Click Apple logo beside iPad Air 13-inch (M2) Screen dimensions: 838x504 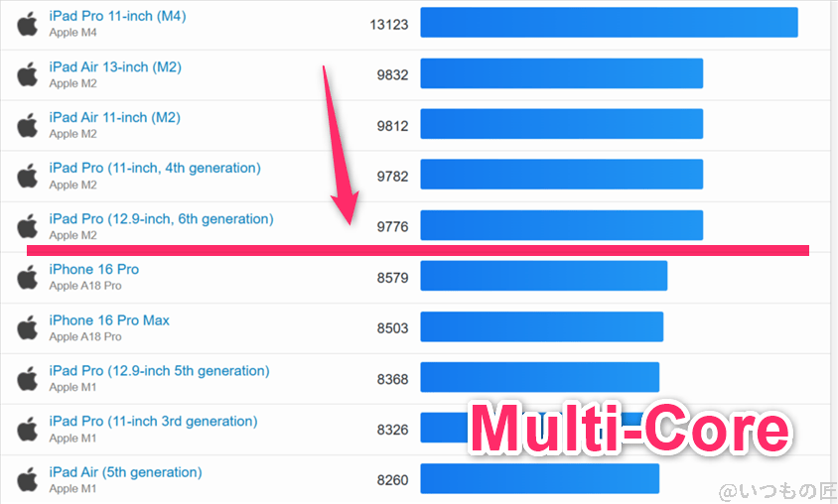coord(27,74)
